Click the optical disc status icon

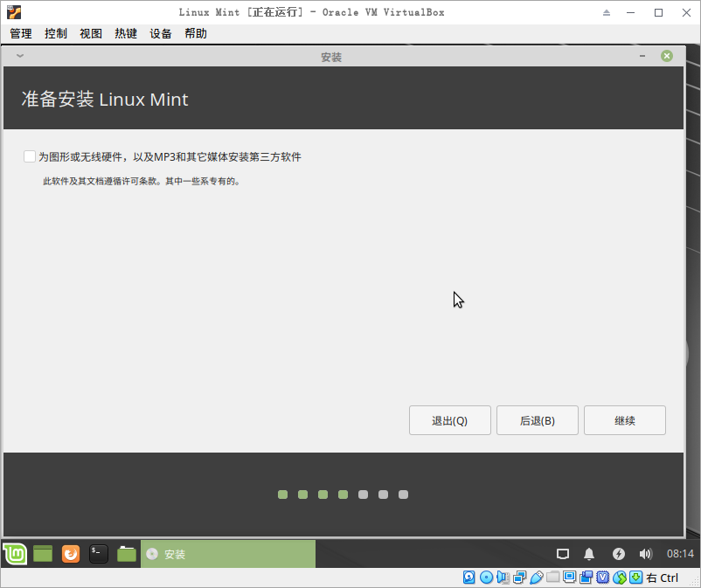(487, 578)
